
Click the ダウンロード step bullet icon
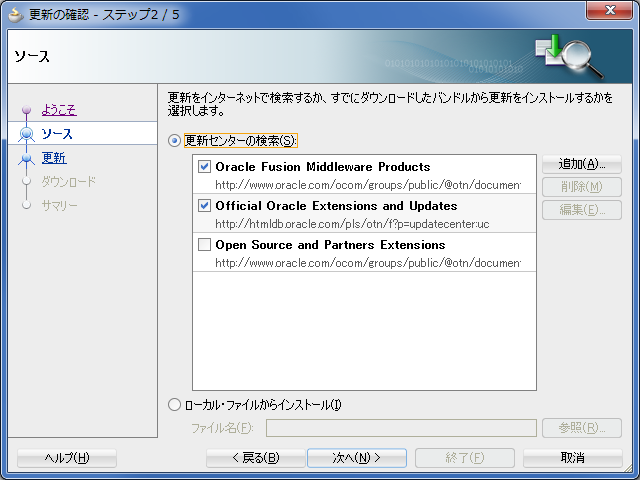27,181
